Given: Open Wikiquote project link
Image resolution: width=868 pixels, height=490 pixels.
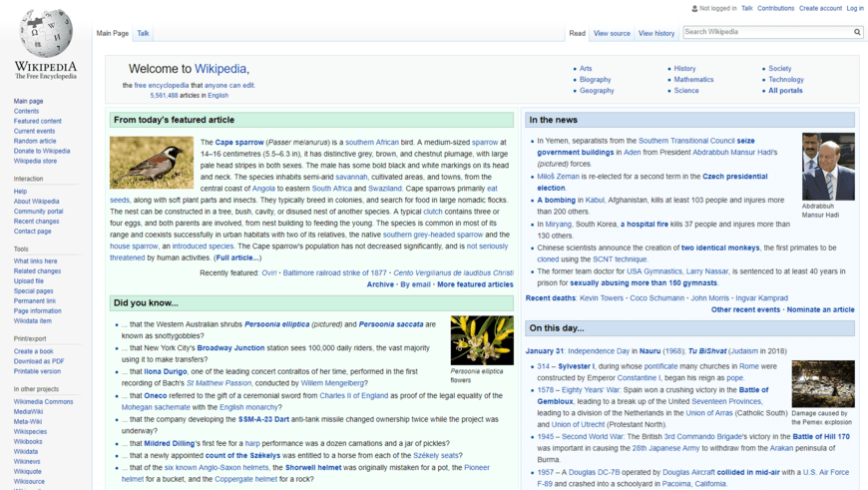Looking at the screenshot, I should tap(28, 472).
